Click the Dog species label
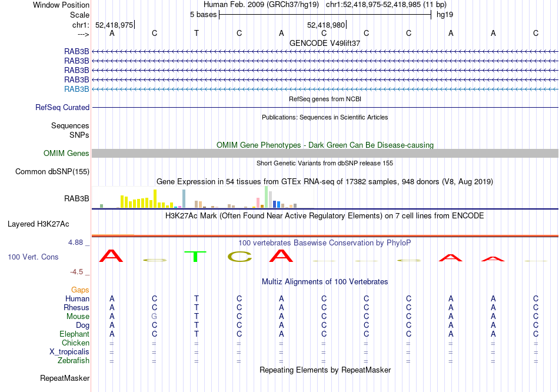 pyautogui.click(x=82, y=325)
